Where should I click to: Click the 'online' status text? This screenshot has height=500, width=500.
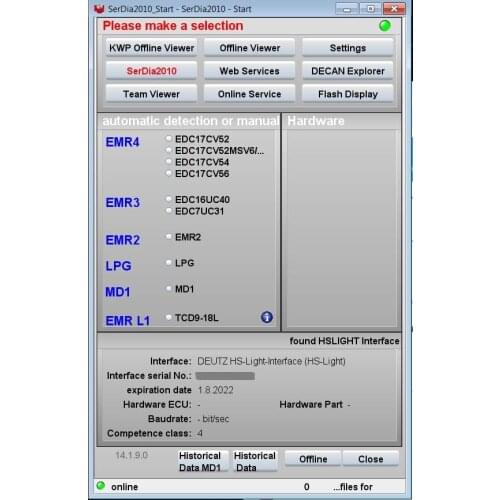(x=124, y=487)
